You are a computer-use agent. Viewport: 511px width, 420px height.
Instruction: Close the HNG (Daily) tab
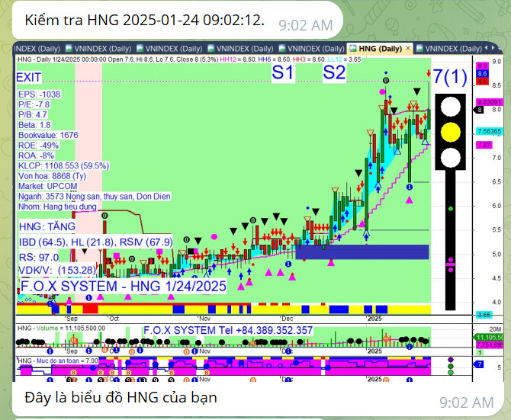[x=408, y=48]
